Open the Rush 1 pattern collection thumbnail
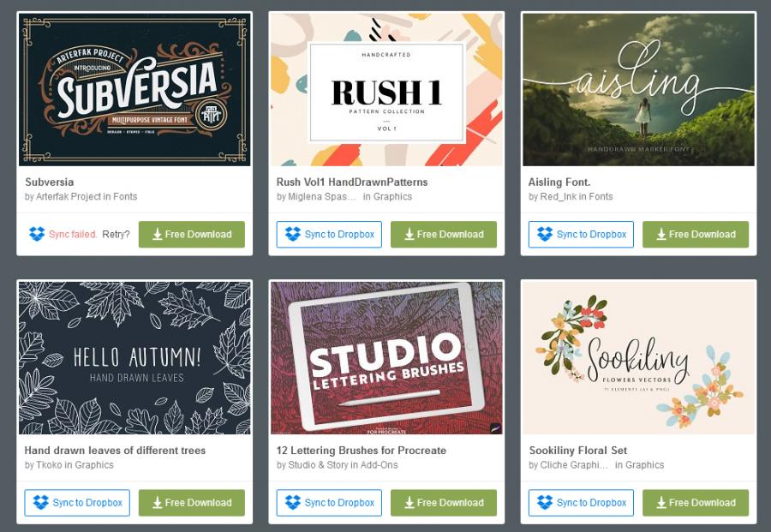The image size is (771, 532). coord(386,89)
